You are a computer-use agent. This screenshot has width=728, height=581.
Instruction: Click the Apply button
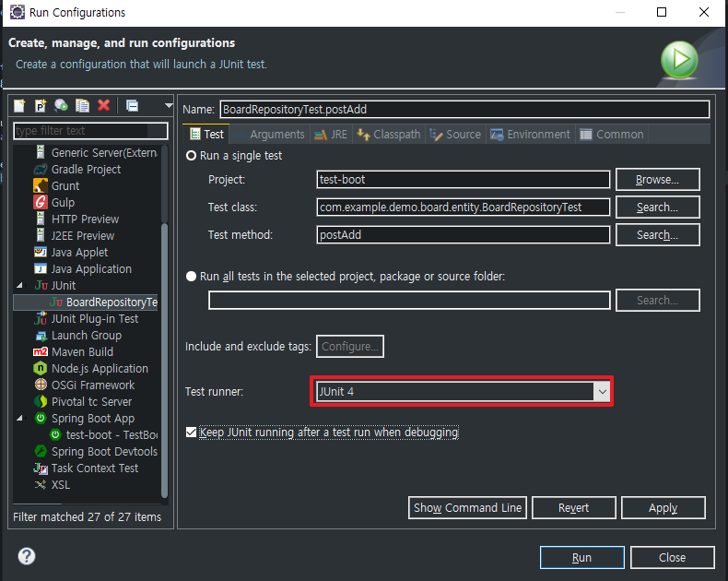[x=663, y=507]
